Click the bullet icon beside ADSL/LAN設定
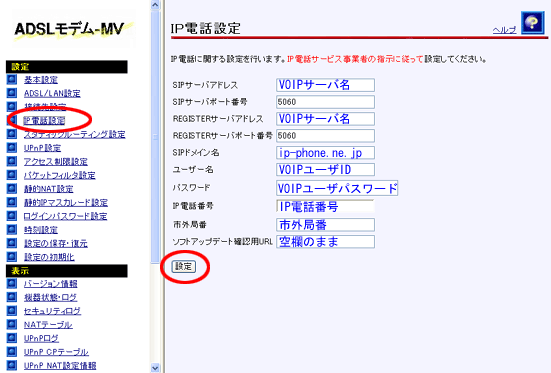The height and width of the screenshot is (373, 551). point(12,93)
